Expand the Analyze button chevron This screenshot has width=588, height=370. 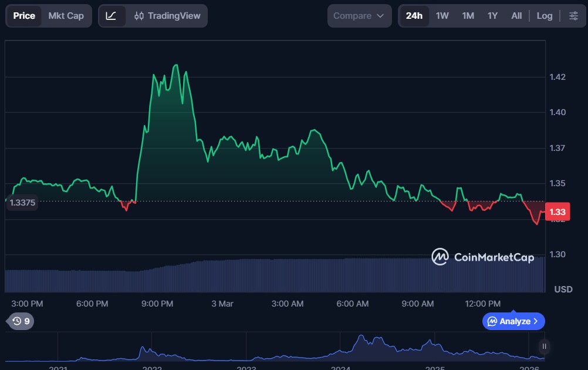(536, 321)
